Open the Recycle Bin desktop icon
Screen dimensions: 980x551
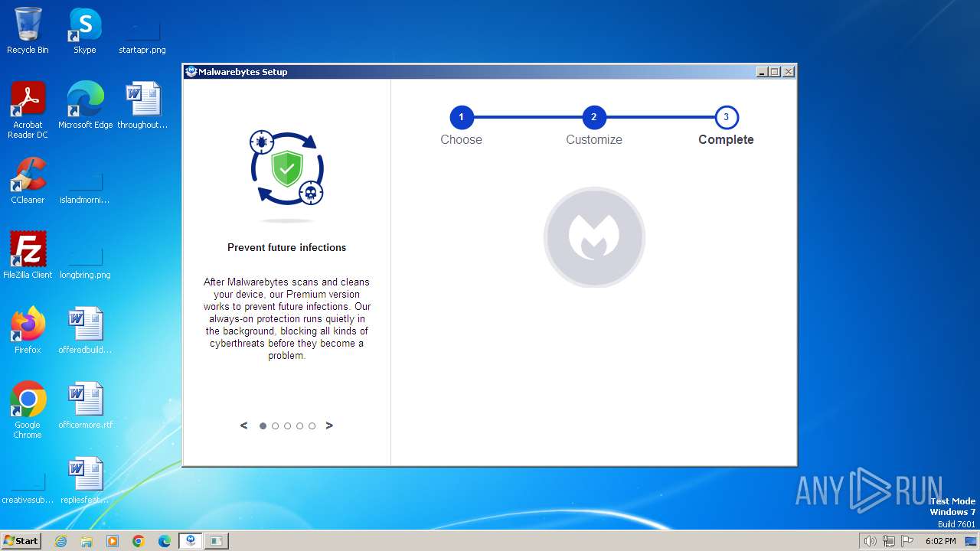(28, 31)
